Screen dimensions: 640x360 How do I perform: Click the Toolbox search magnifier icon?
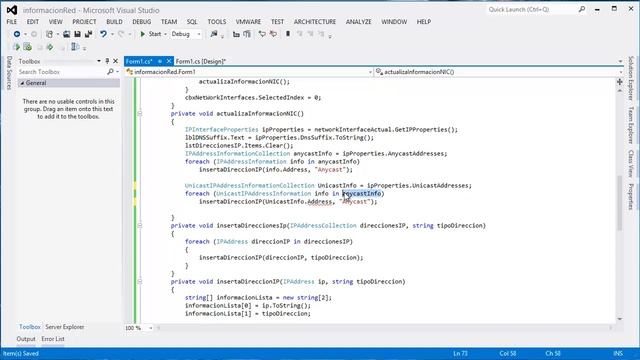tap(110, 71)
